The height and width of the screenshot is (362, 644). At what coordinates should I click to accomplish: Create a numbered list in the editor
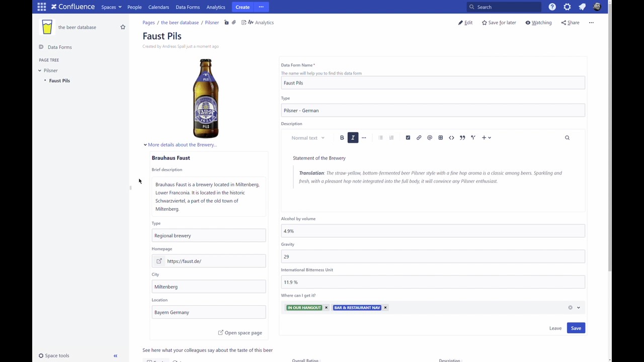click(391, 137)
